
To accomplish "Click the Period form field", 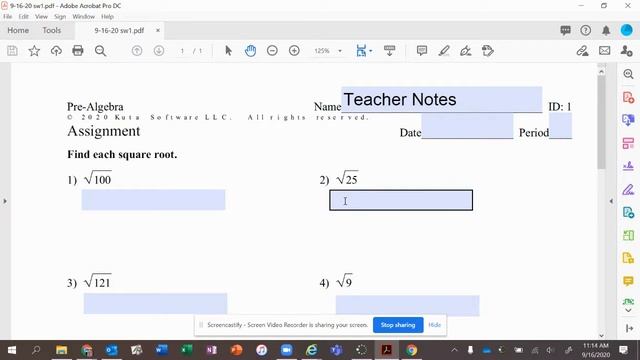I will (x=560, y=126).
